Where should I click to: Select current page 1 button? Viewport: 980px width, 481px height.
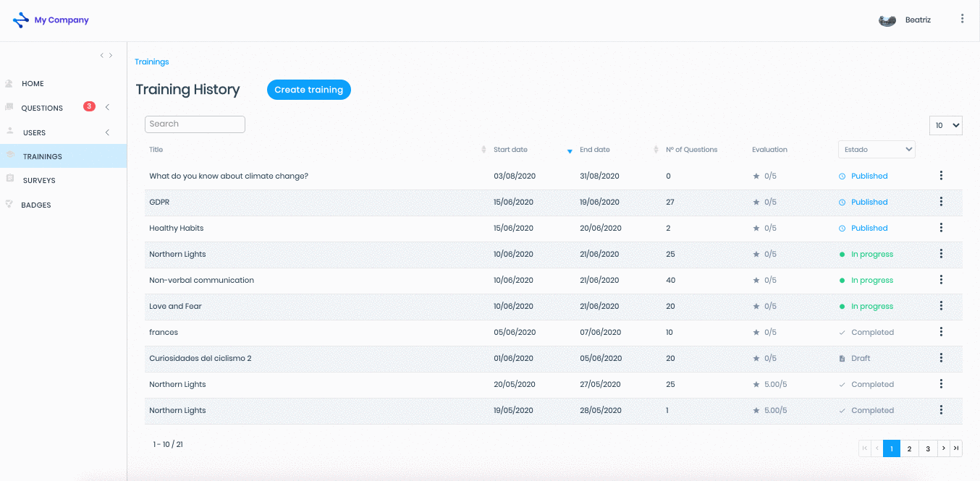point(892,448)
